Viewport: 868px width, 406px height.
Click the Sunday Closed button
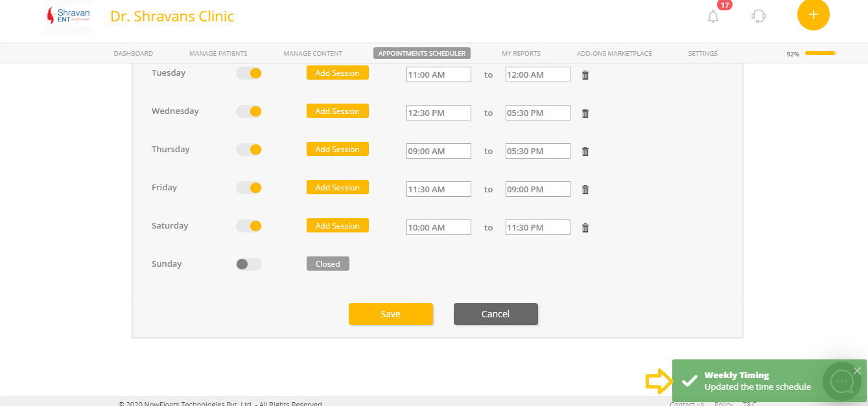328,264
